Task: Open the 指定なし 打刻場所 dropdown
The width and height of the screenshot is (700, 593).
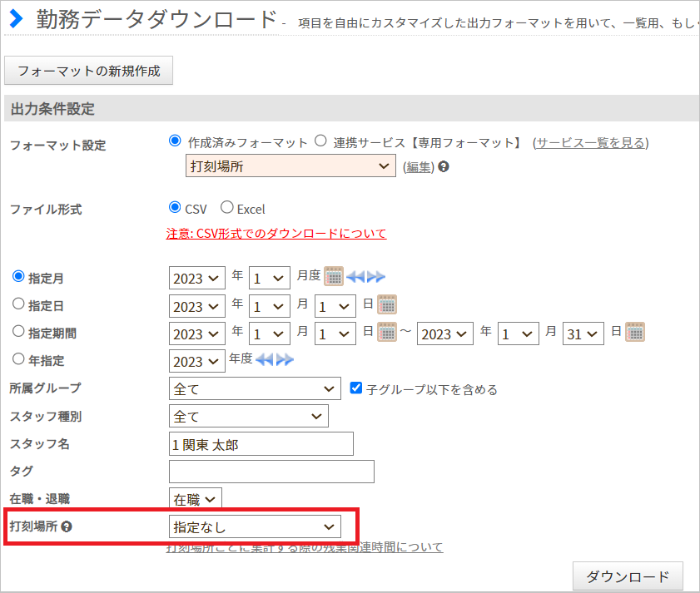Action: click(255, 526)
